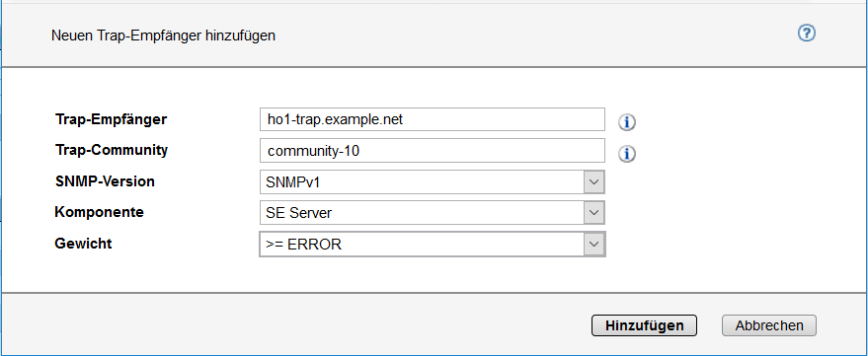Click the SNMP-Version field label
Image resolution: width=868 pixels, height=356 pixels.
pos(105,181)
